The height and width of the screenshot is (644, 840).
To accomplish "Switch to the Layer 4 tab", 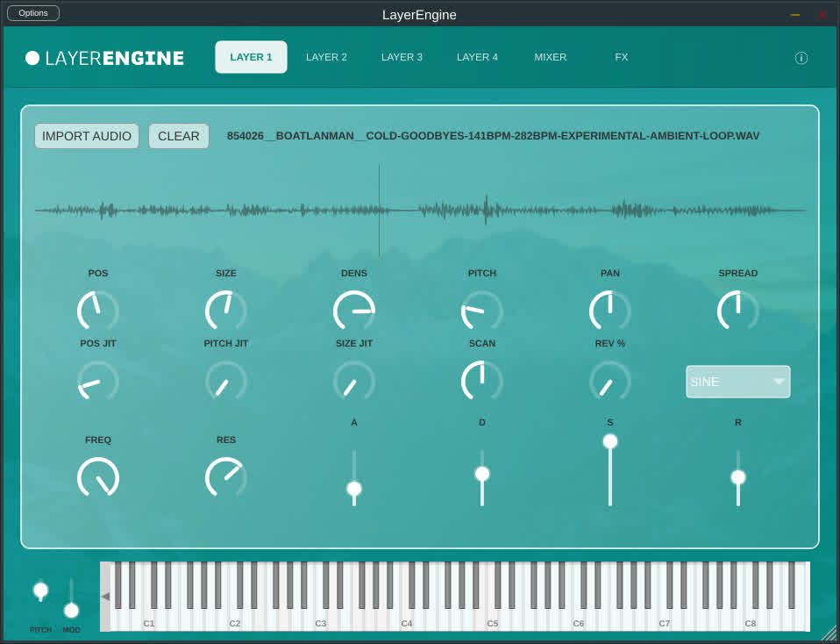I will 477,57.
